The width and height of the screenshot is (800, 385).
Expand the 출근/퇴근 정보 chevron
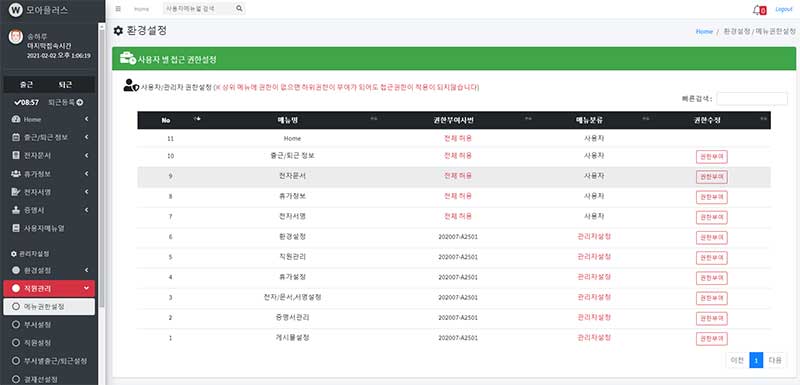(87, 137)
